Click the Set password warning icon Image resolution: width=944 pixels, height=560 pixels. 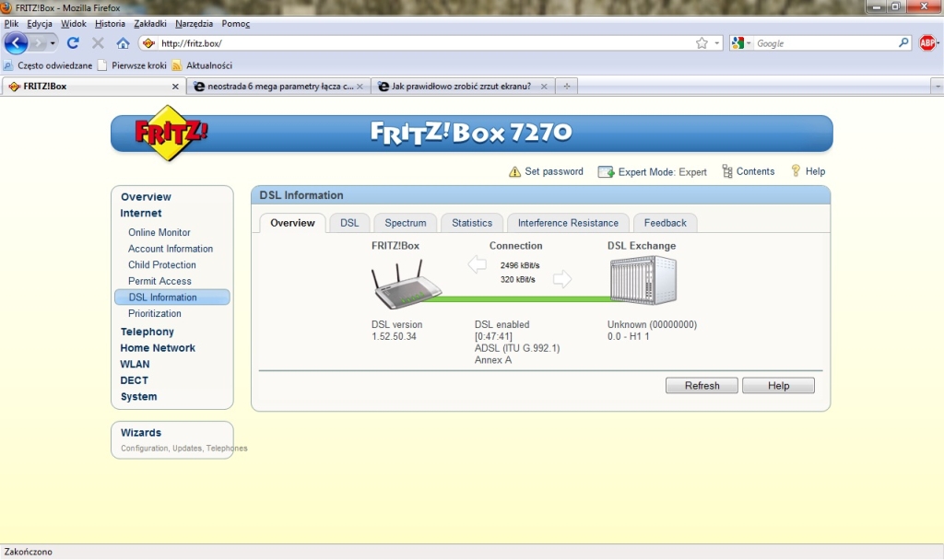514,172
